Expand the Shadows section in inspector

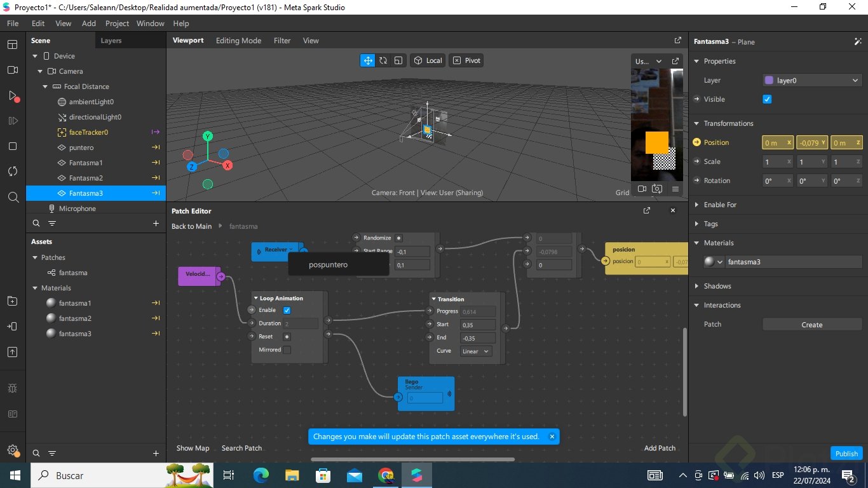[717, 286]
